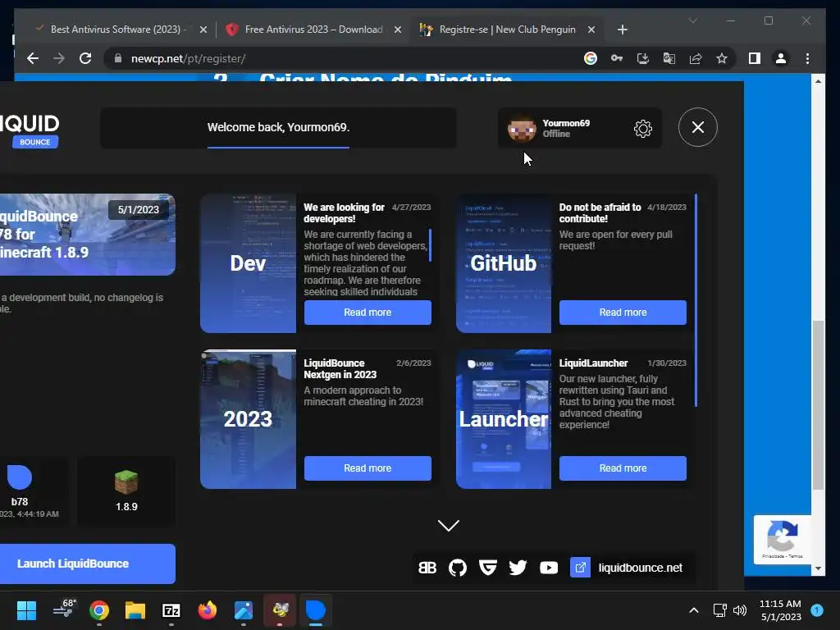Click the reCAPTCHA badge
The height and width of the screenshot is (630, 840).
(x=782, y=540)
